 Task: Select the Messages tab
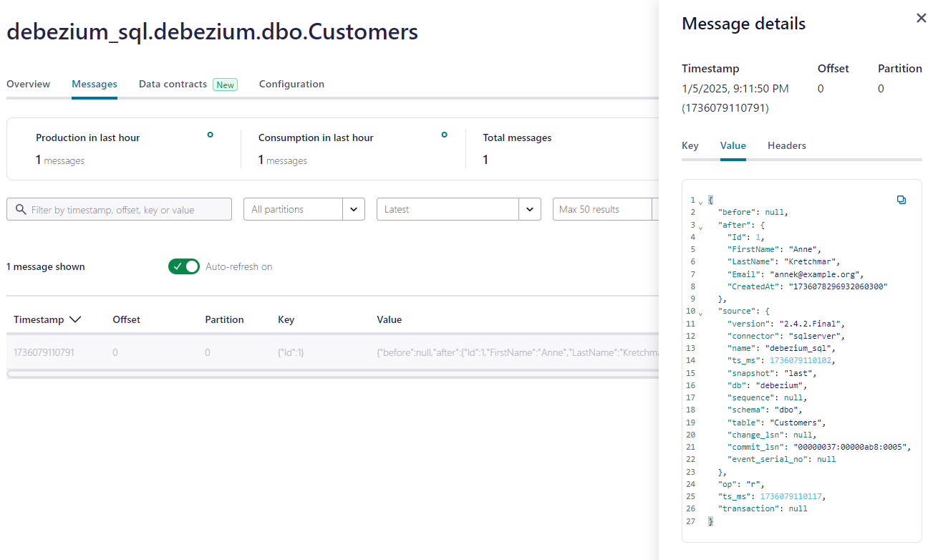pyautogui.click(x=95, y=84)
